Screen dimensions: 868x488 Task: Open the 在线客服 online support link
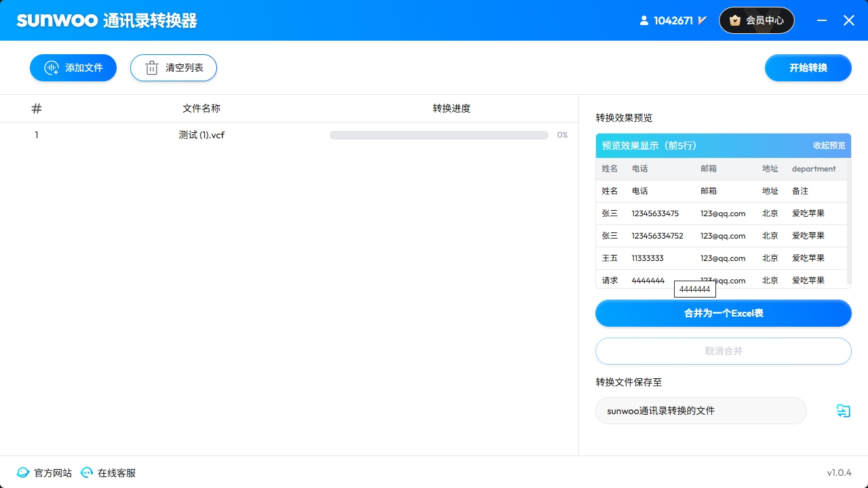[115, 472]
